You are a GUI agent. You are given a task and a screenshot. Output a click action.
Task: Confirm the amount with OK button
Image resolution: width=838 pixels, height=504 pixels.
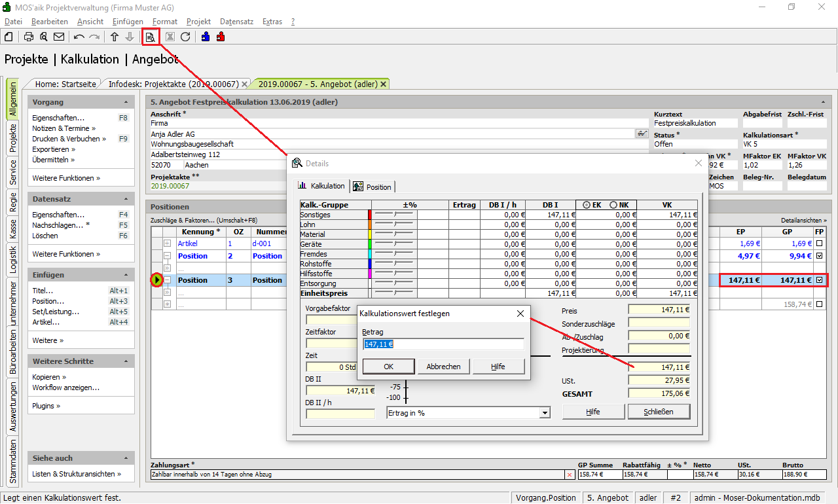pyautogui.click(x=388, y=367)
